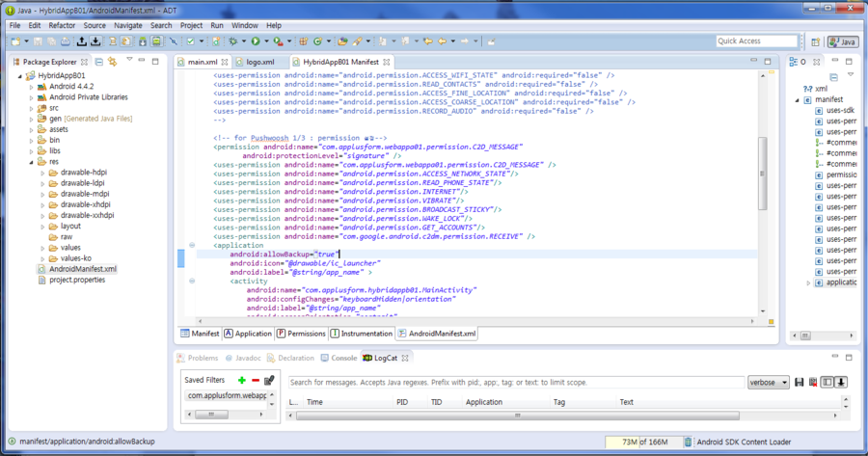This screenshot has height=456, width=868.
Task: Expand the application node in Outline
Action: (808, 282)
